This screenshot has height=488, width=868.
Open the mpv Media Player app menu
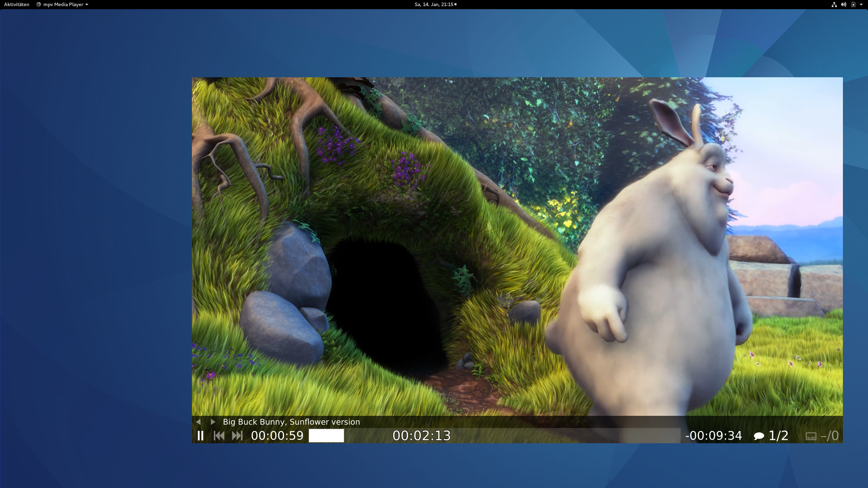63,4
